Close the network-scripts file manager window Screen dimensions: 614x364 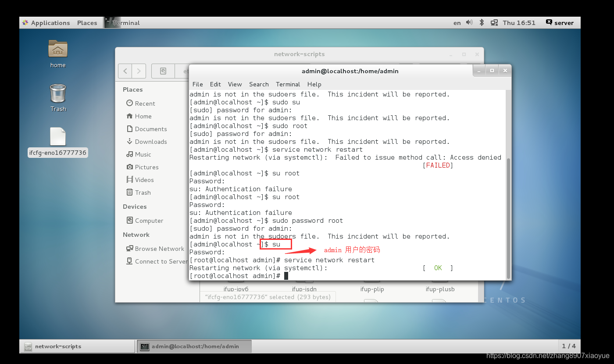tap(477, 54)
